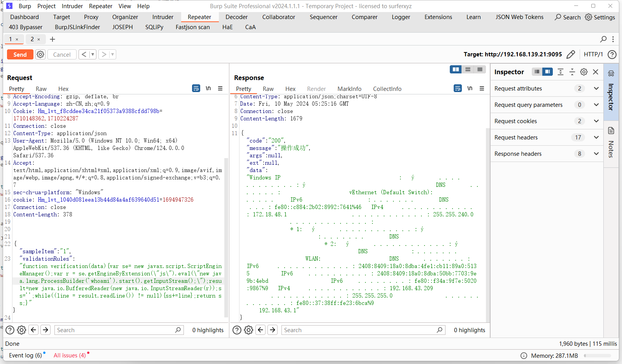Open Repeater help question mark icon
Screen dimensions: 622x364
point(612,54)
